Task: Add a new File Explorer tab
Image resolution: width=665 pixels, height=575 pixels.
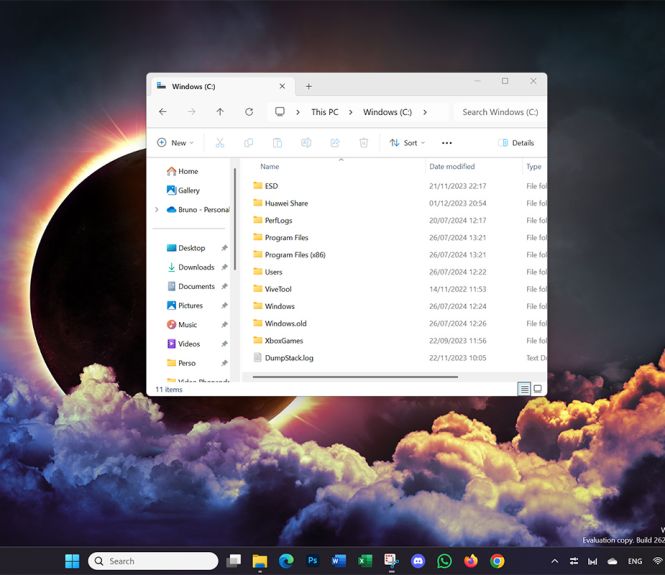Action: [x=309, y=87]
